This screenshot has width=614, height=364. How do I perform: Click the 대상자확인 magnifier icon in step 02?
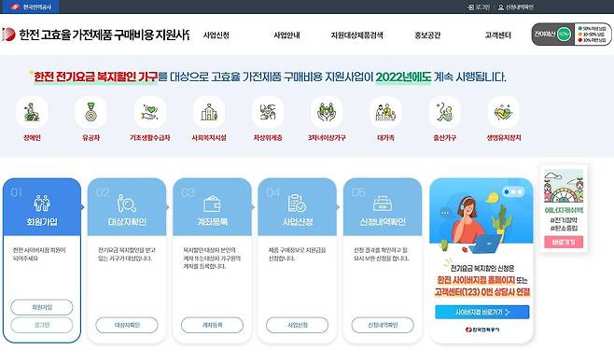coord(127,203)
